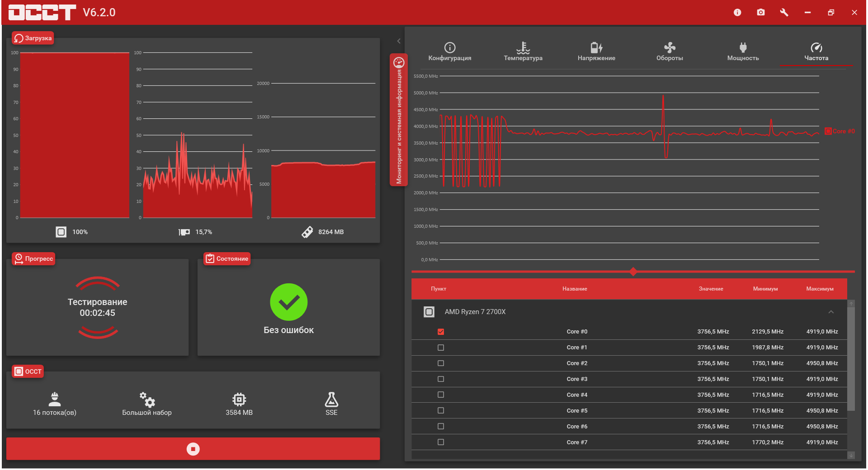Image resolution: width=868 pixels, height=470 pixels.
Task: Click the CPU usage icon beside 100%
Action: pos(61,232)
